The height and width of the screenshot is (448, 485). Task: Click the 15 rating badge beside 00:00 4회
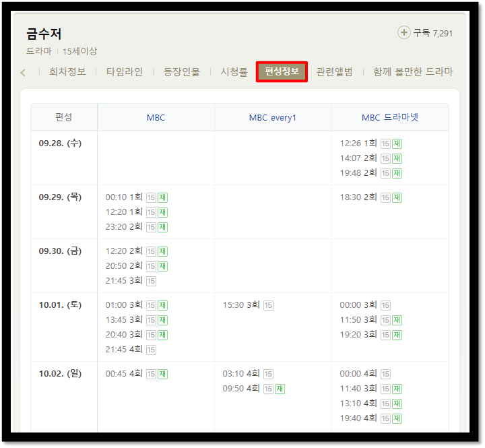(x=385, y=374)
